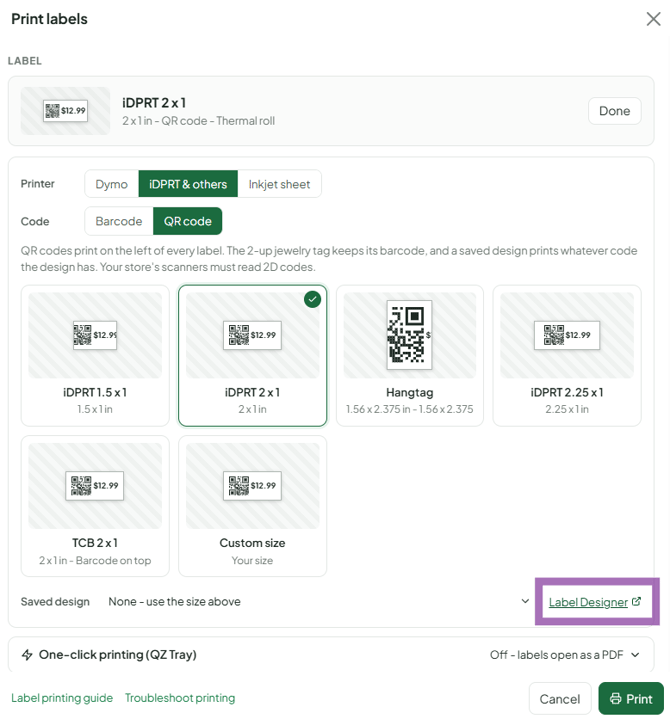Choose the Hangtag label size
The height and width of the screenshot is (719, 670).
pyautogui.click(x=410, y=355)
